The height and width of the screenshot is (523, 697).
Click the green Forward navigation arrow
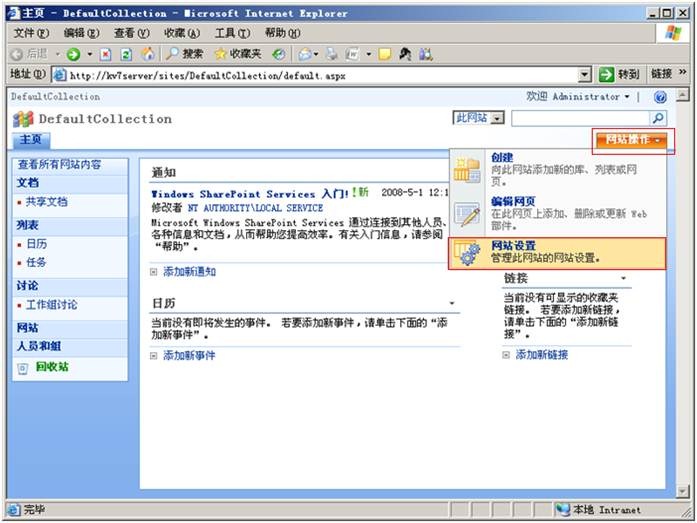pos(73,54)
